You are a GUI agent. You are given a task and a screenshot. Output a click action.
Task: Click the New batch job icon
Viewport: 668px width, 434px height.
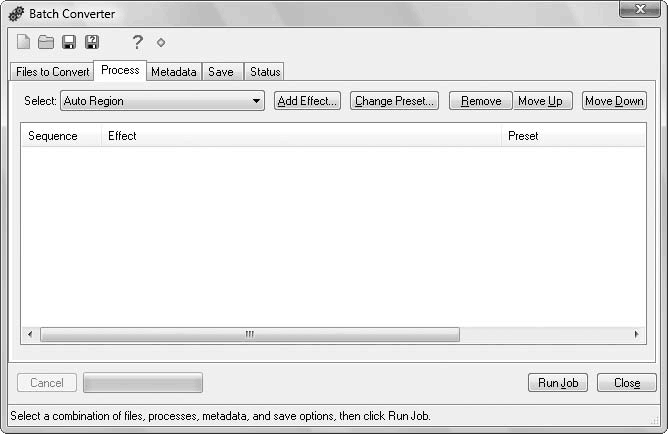pyautogui.click(x=23, y=42)
